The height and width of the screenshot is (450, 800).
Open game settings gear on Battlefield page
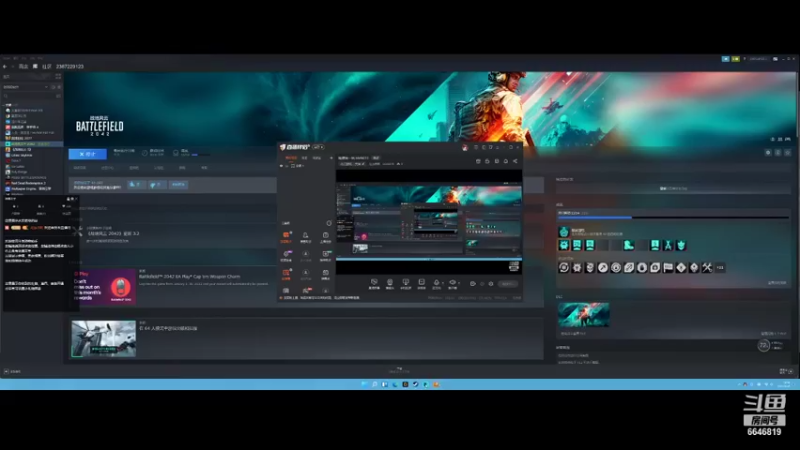click(x=768, y=152)
